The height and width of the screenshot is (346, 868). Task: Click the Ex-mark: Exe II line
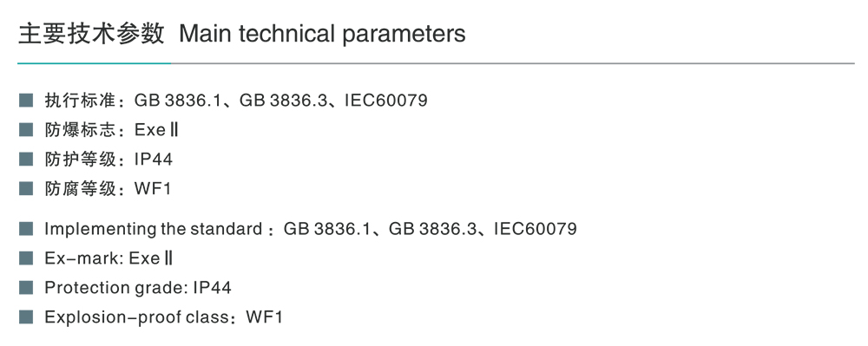[108, 258]
